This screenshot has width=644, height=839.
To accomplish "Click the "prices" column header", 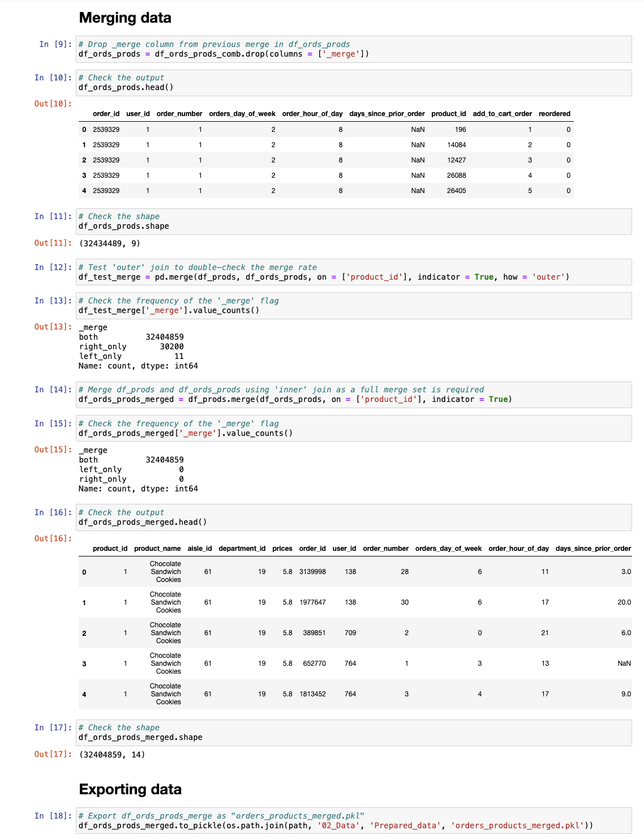I will [282, 549].
